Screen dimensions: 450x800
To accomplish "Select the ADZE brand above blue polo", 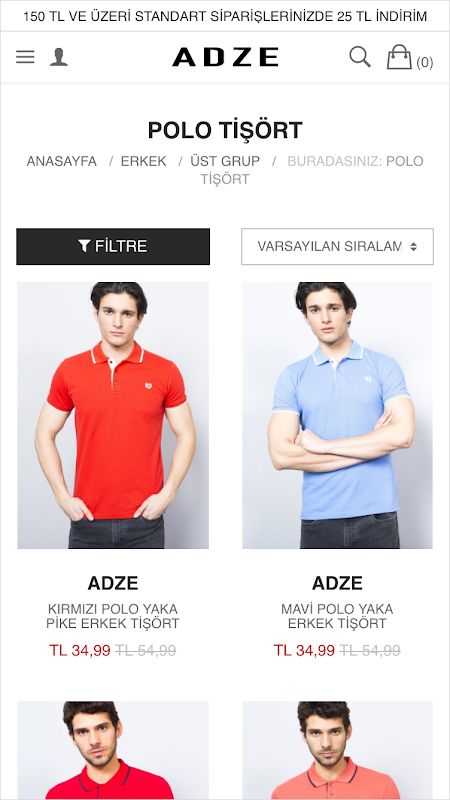I will pyautogui.click(x=337, y=583).
